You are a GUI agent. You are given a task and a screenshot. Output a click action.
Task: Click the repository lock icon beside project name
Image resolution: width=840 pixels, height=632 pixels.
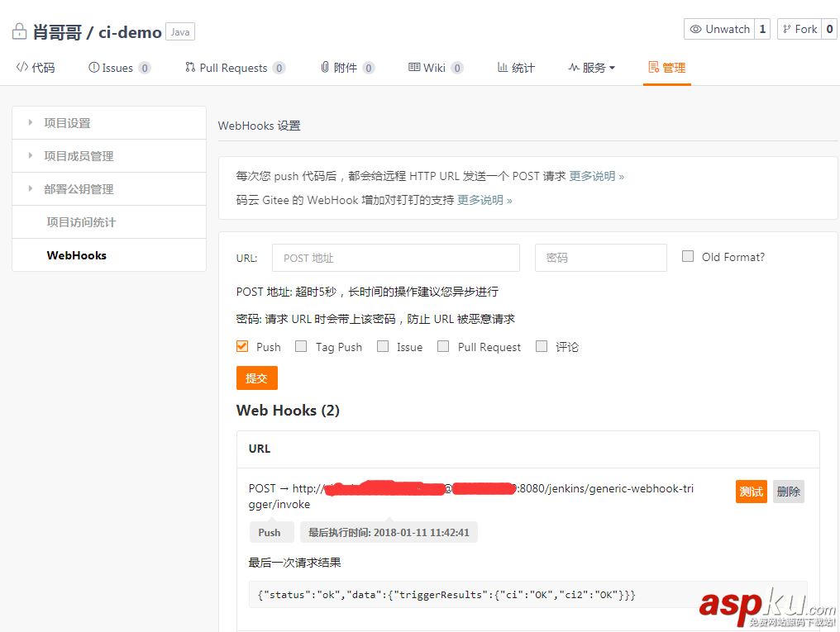coord(19,31)
